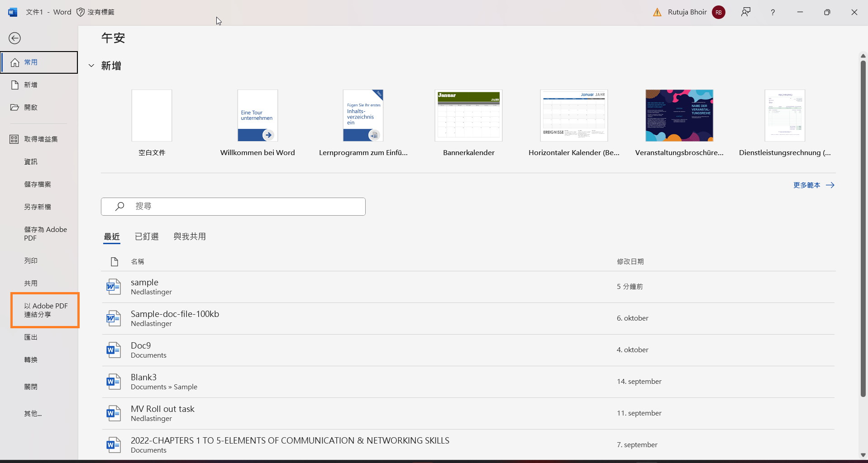Click the Documents » Sample path text
The image size is (868, 463).
coord(164,387)
